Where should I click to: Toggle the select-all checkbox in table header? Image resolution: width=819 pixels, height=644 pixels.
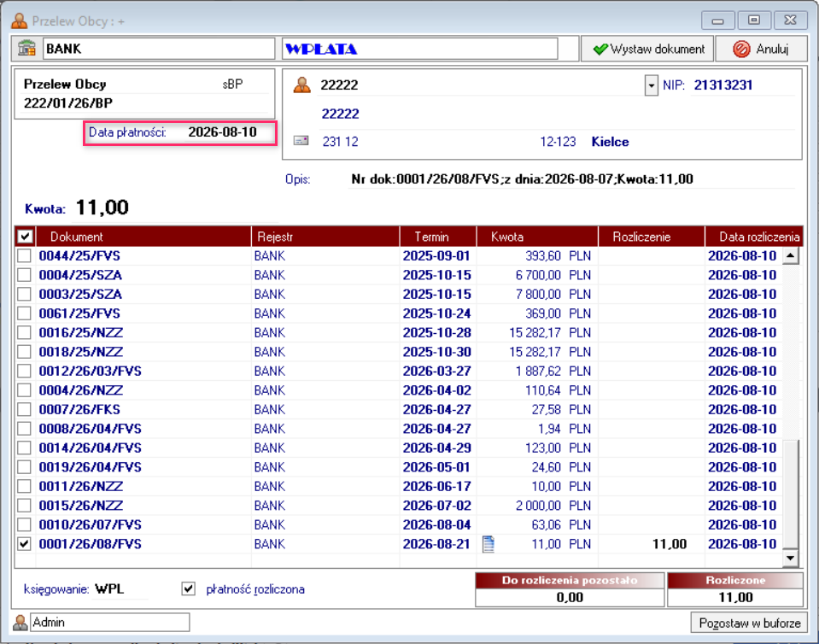pyautogui.click(x=25, y=237)
